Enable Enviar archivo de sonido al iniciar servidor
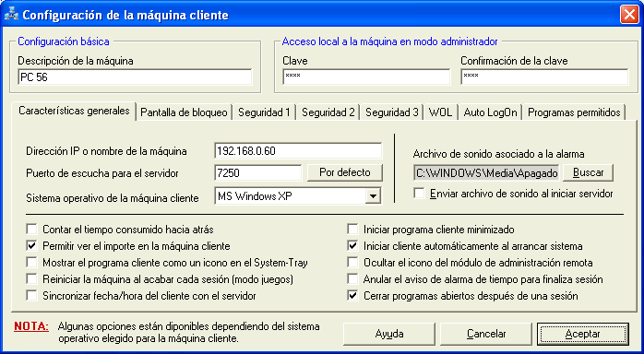Viewport: 644px width, 354px height. [x=419, y=194]
